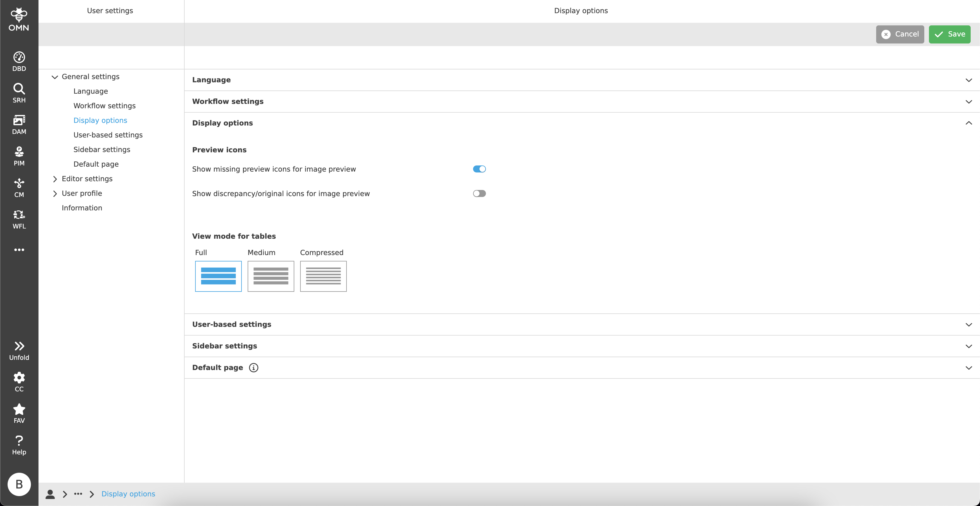The image size is (980, 506).
Task: Open Workflow settings from the left tree
Action: pyautogui.click(x=104, y=105)
